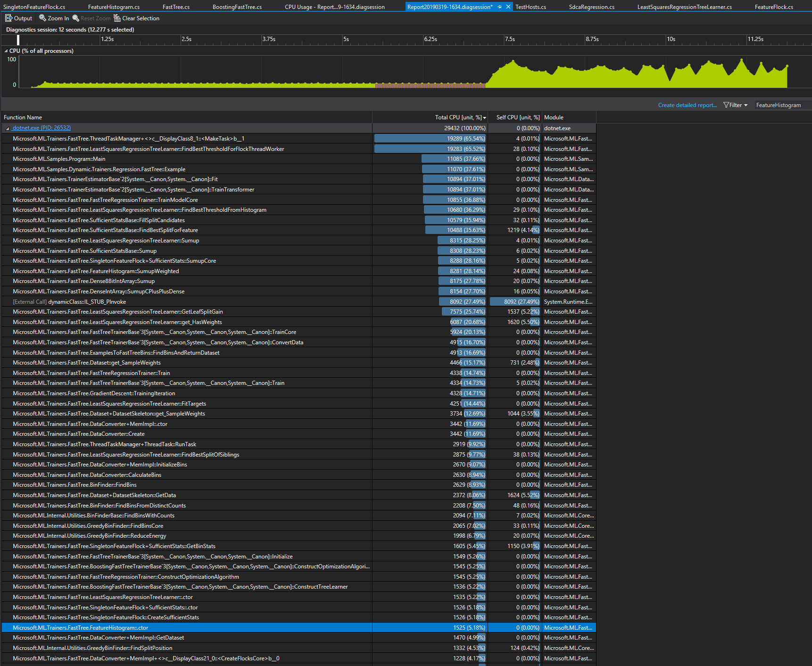
Task: Click the Filter funnel icon
Action: tap(727, 105)
